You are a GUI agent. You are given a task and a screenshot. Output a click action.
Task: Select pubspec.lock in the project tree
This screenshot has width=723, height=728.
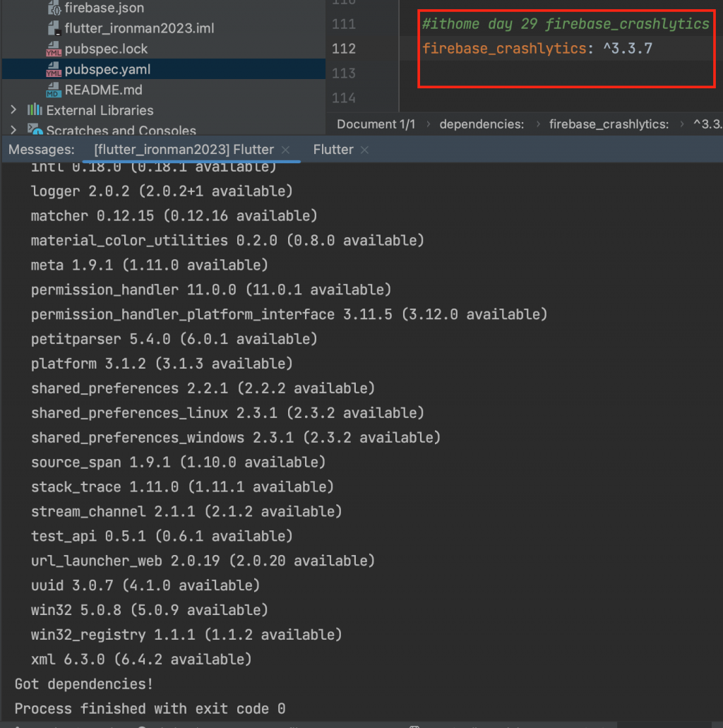tap(106, 49)
